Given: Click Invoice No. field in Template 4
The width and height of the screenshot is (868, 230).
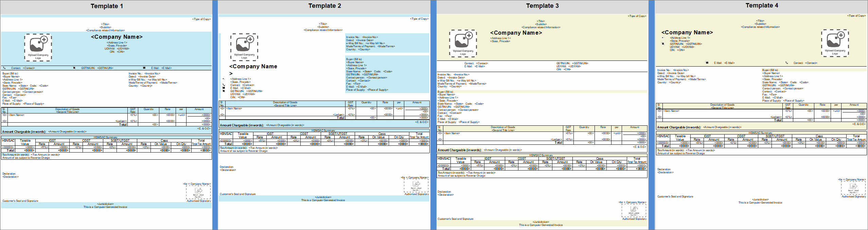Looking at the screenshot, I should [x=673, y=70].
